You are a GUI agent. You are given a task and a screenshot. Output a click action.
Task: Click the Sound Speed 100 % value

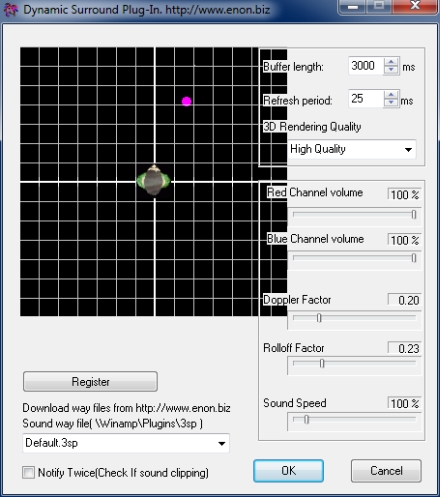coord(404,403)
